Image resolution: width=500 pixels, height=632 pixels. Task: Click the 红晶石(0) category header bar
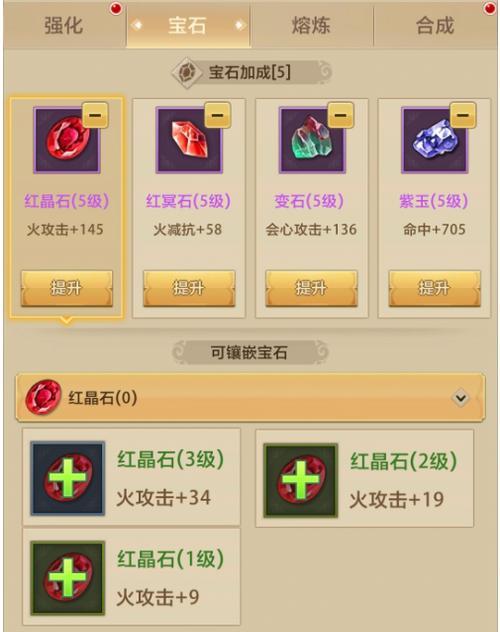click(x=250, y=398)
